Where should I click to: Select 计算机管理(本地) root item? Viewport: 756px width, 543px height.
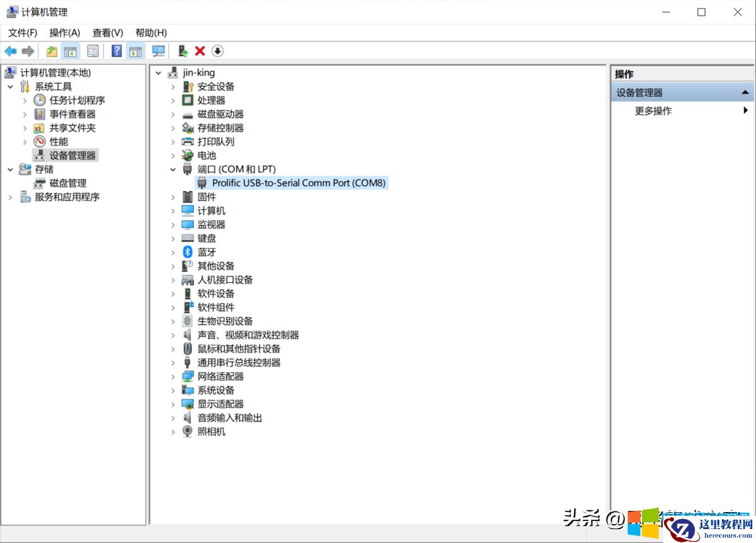tap(55, 73)
